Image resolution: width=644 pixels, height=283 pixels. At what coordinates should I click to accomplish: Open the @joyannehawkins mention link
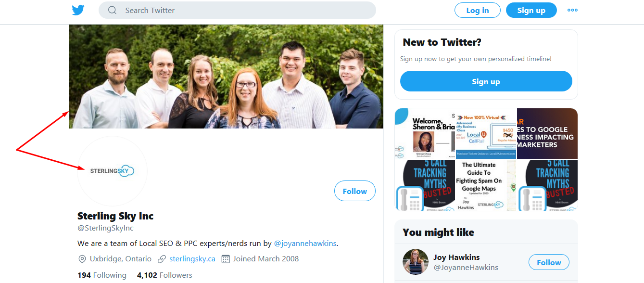click(x=305, y=244)
